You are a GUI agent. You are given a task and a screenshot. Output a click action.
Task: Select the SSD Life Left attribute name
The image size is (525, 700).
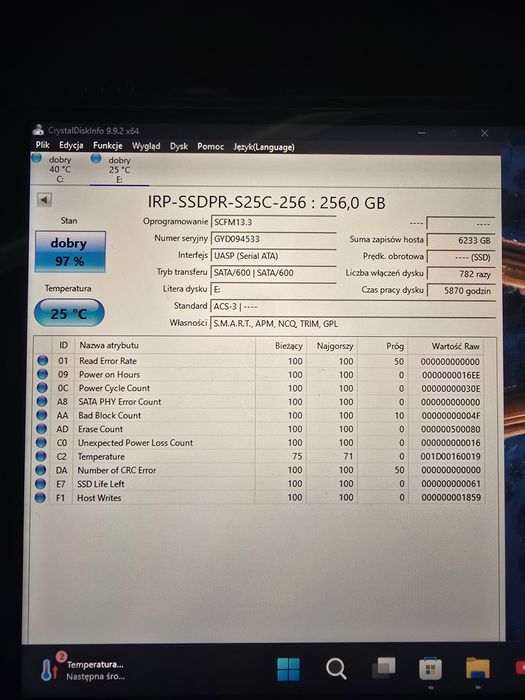point(100,484)
